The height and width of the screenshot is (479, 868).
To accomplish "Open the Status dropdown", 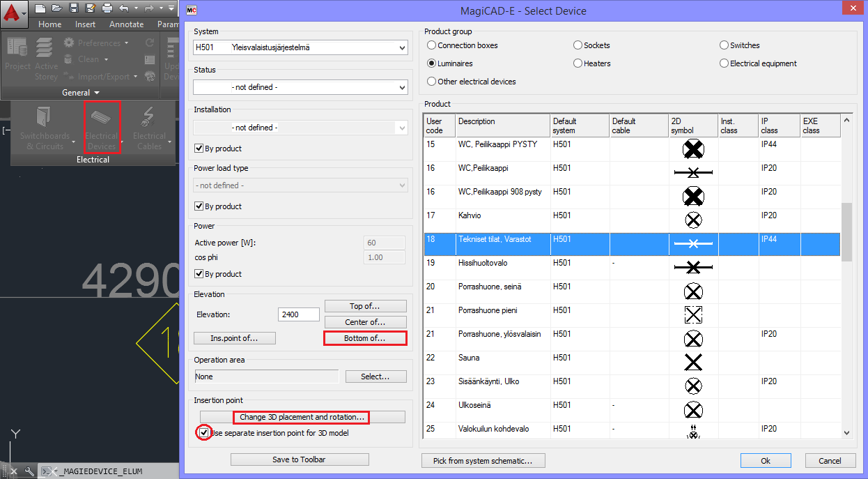I will [300, 87].
